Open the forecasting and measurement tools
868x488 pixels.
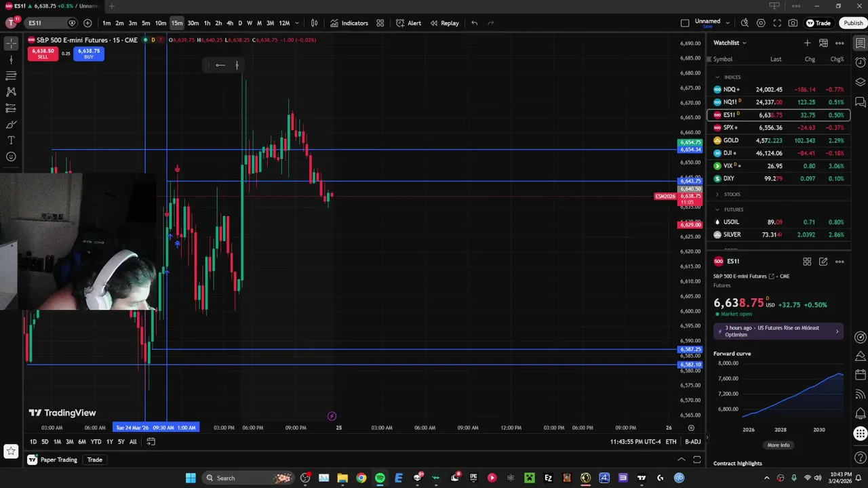click(11, 108)
